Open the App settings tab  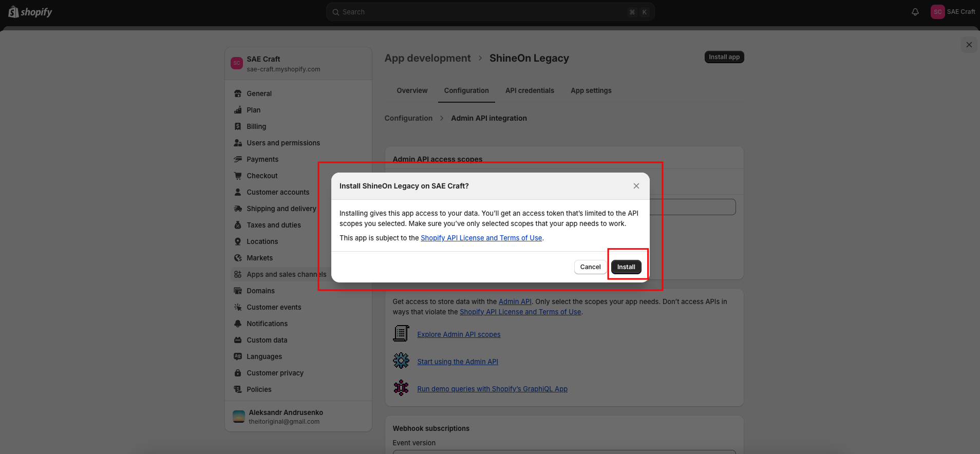591,90
